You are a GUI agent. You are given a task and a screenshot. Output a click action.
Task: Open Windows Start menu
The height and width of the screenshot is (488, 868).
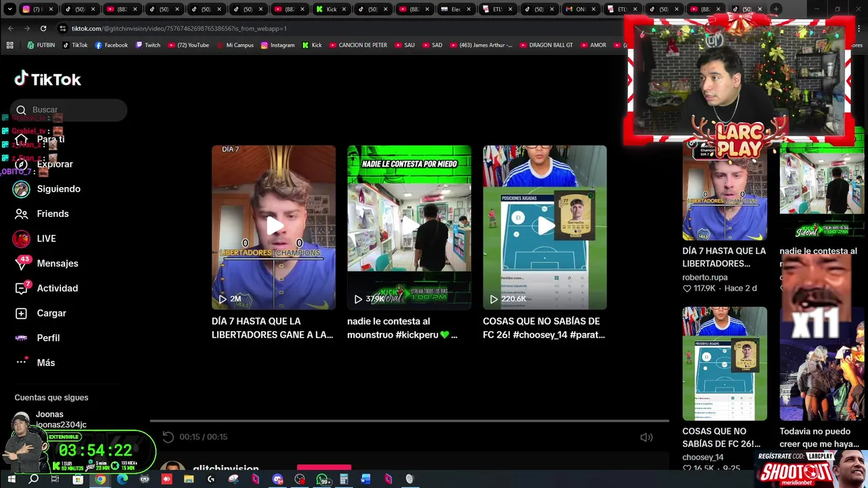(x=11, y=479)
